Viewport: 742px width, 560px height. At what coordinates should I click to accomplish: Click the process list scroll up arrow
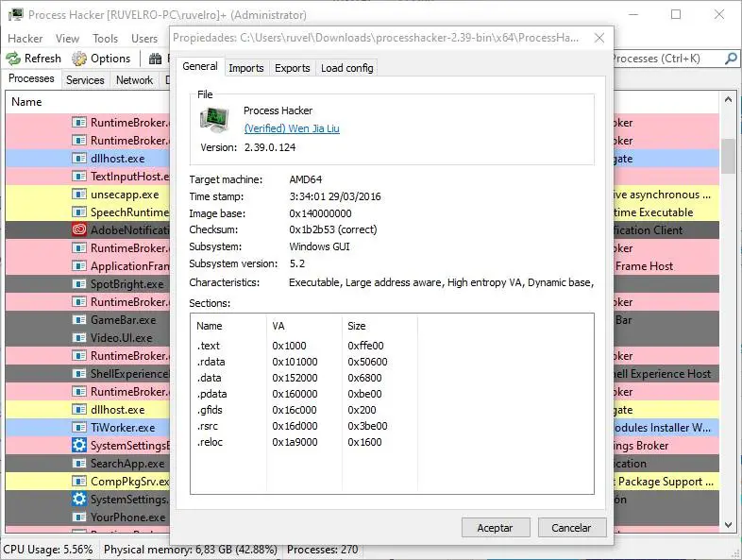tap(728, 100)
